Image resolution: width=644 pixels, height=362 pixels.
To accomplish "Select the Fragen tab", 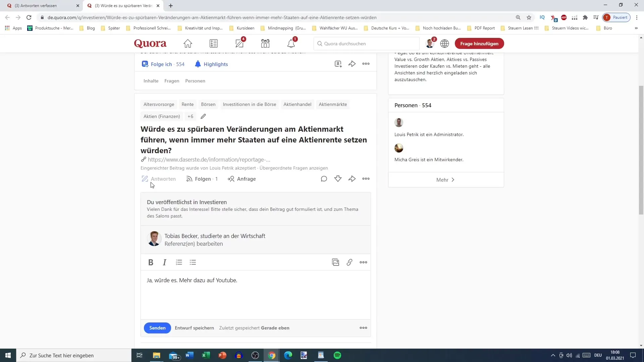I will pos(172,81).
